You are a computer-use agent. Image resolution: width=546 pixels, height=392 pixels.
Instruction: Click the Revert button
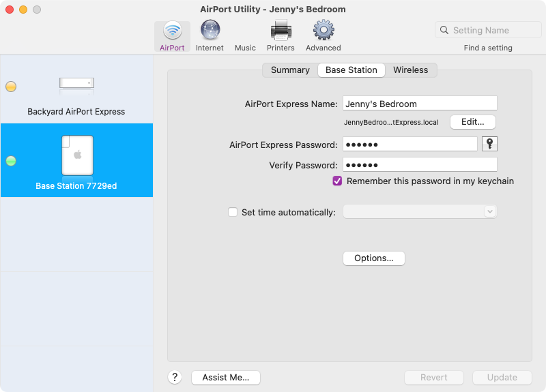point(433,378)
